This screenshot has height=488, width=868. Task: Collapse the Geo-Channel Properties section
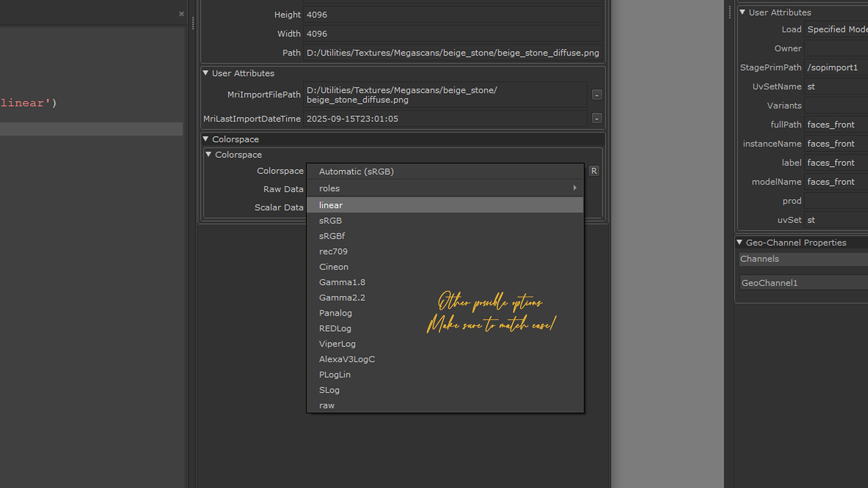[740, 243]
